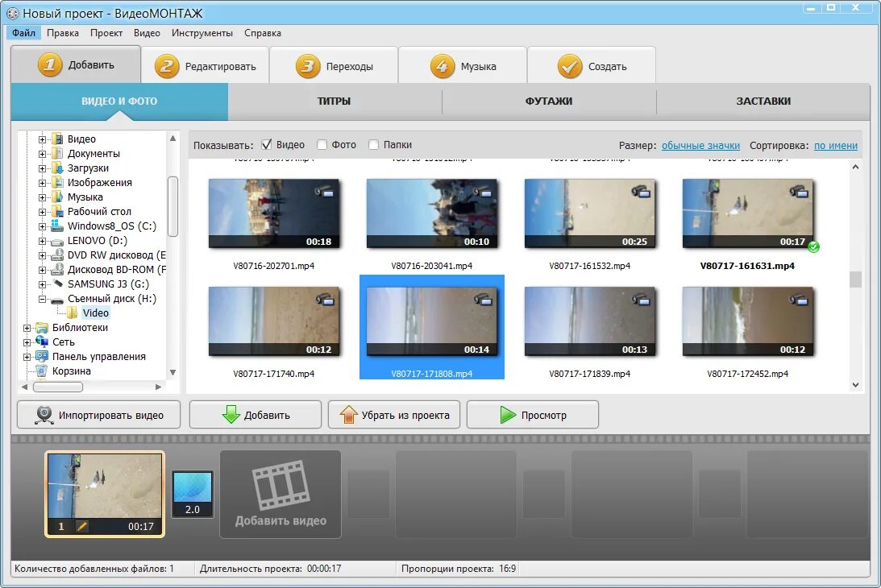
Task: Click the SAMSUNG J3 (G:) device icon
Action: tap(57, 284)
